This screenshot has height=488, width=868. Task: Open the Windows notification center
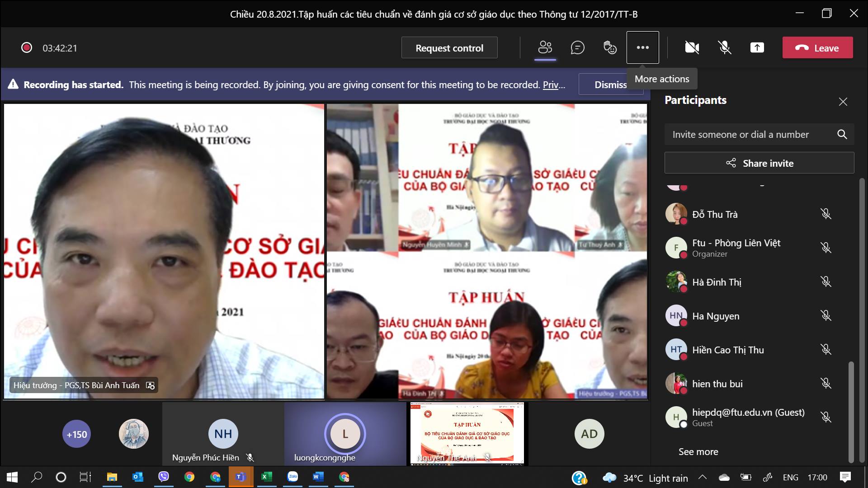click(x=845, y=477)
